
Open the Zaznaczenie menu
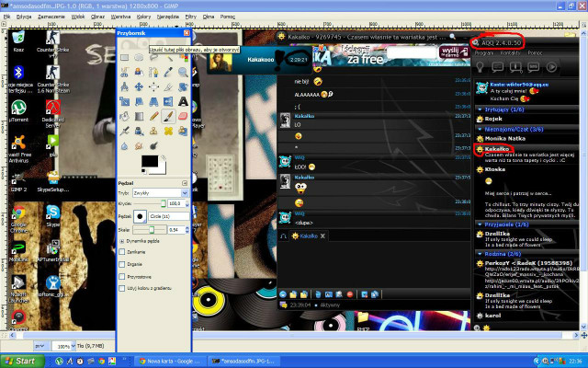(51, 17)
